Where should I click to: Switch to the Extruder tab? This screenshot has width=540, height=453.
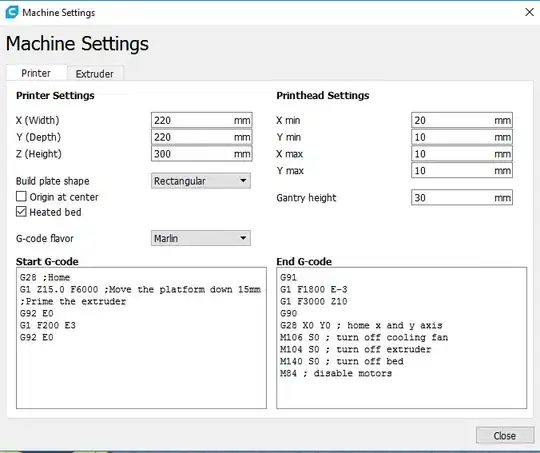(x=95, y=74)
